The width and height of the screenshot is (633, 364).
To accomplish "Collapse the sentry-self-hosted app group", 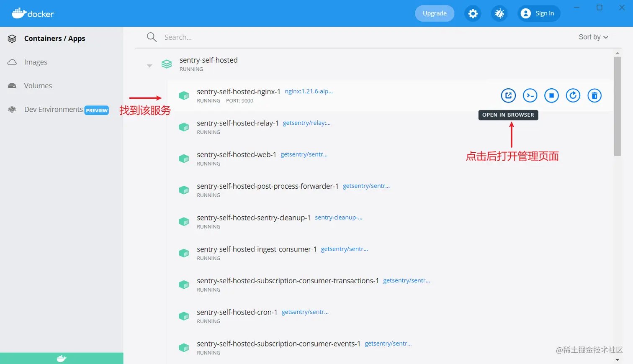I will pos(149,65).
